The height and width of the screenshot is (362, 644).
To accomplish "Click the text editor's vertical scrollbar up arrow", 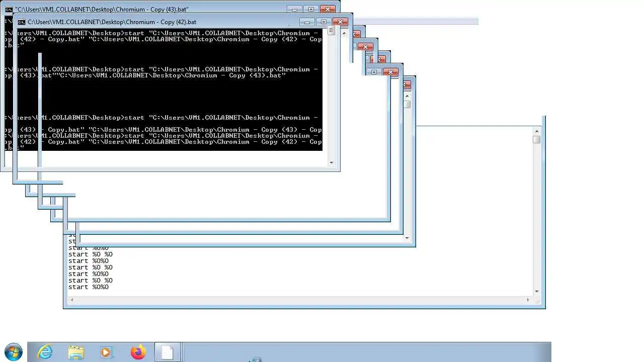I will pos(536,131).
